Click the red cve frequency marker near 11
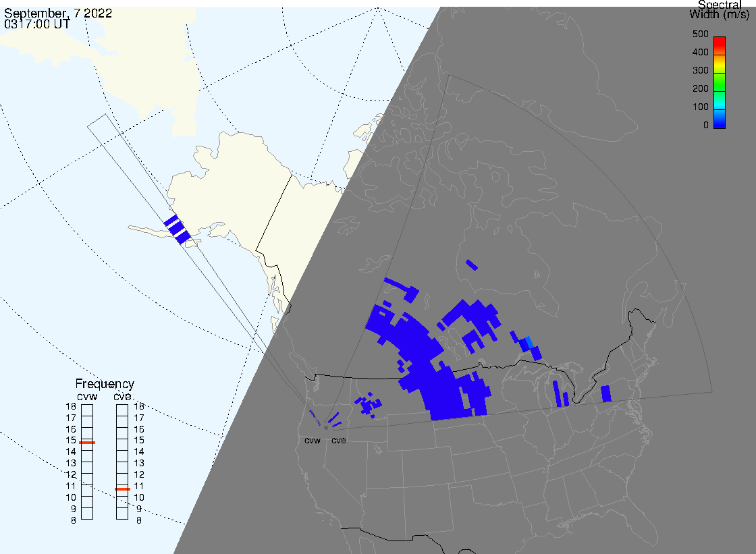Viewport: 756px width, 554px height. pos(122,489)
